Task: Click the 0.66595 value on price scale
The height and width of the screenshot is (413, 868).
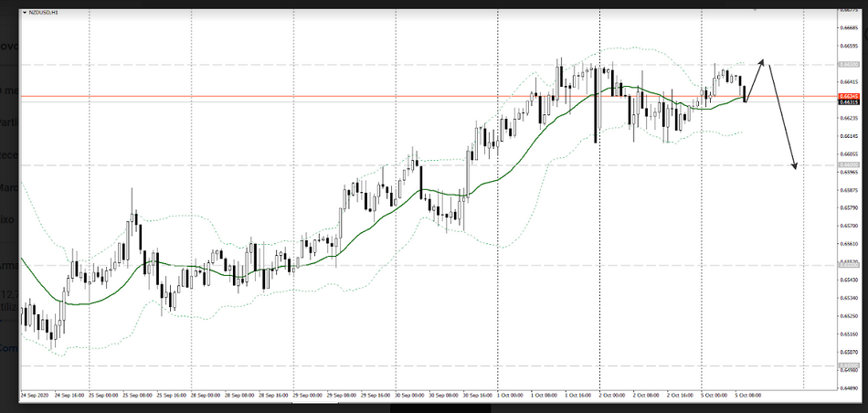Action: [848, 46]
